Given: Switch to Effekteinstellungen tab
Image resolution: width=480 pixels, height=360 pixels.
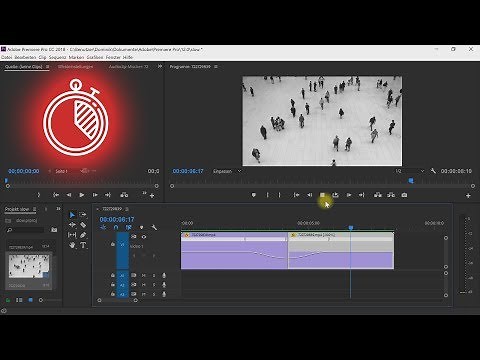Looking at the screenshot, I should coord(75,67).
